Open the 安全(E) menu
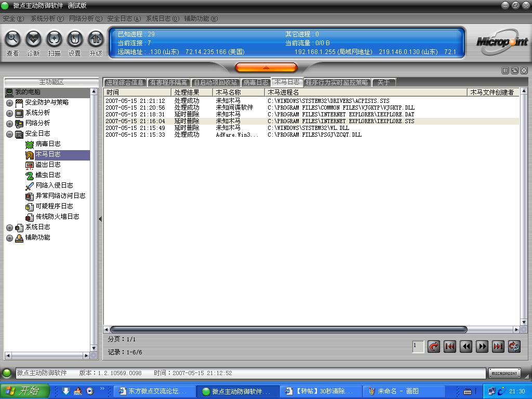 (x=13, y=19)
